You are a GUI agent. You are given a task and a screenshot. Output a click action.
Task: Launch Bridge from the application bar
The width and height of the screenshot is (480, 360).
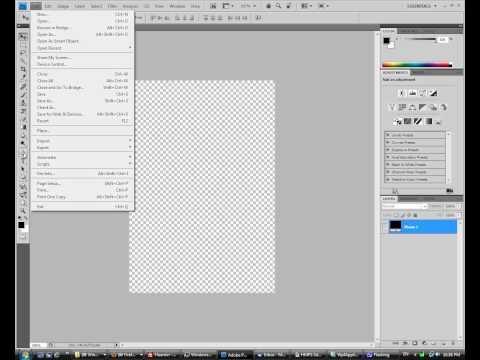(213, 6)
